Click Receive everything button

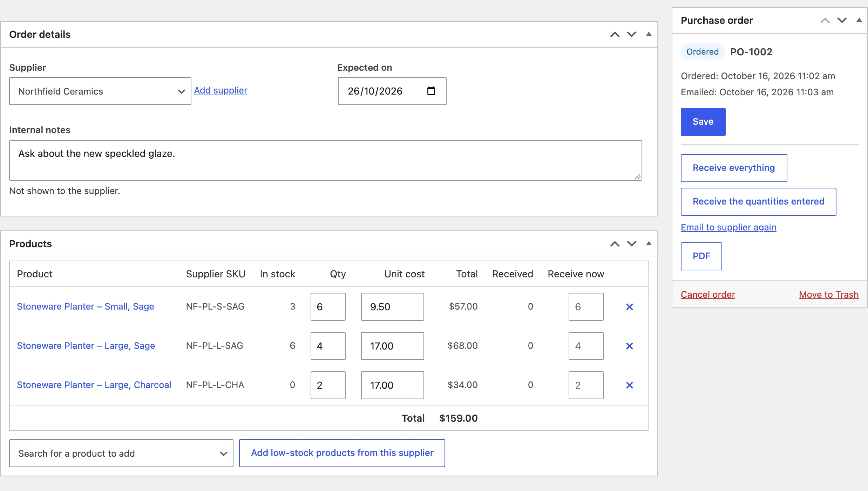734,168
